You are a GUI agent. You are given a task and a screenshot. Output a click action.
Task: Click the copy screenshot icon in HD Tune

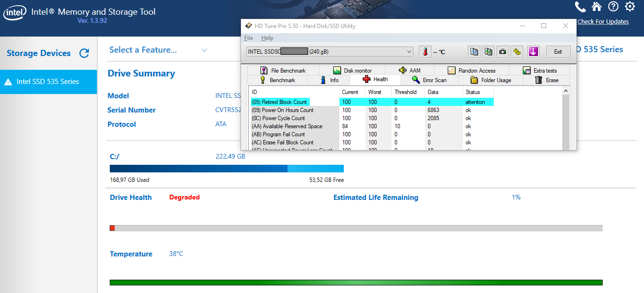click(x=488, y=52)
